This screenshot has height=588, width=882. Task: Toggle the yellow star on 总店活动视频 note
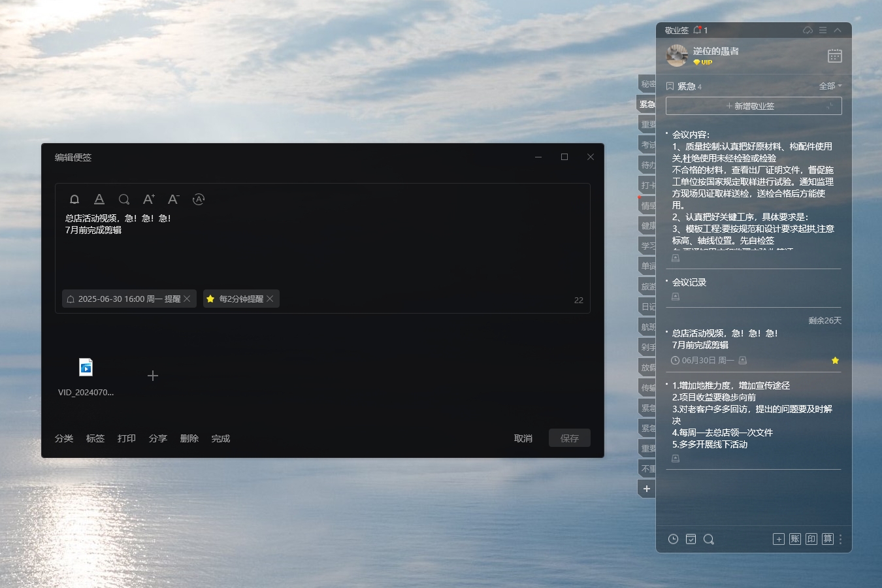click(x=835, y=361)
